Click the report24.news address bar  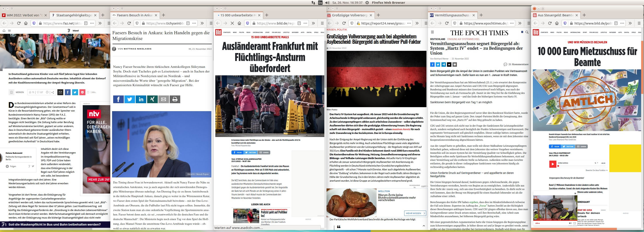(383, 23)
